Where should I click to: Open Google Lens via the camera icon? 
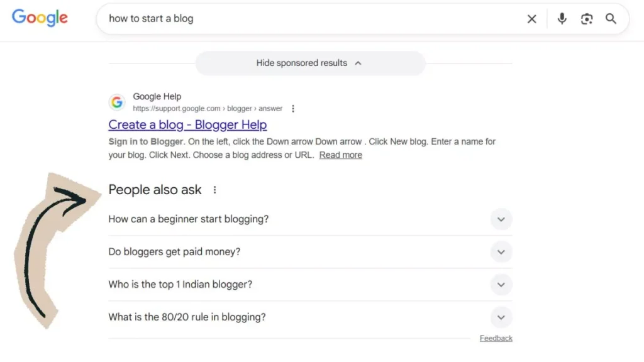point(587,19)
